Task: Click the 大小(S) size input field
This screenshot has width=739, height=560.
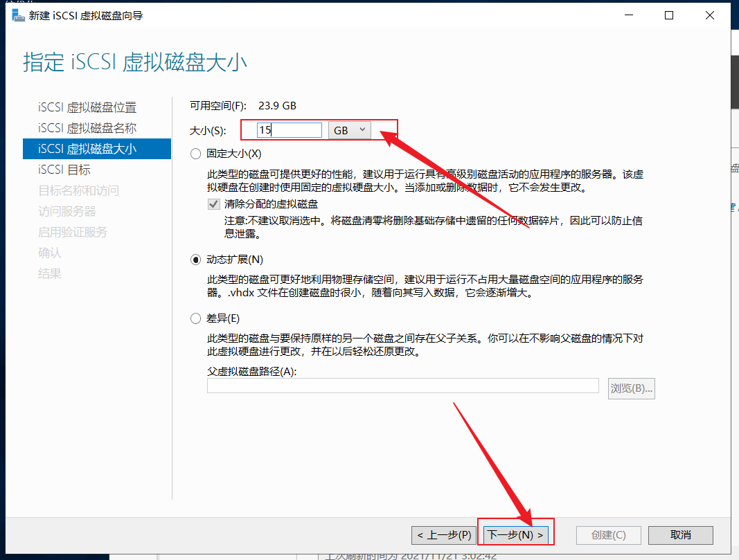Action: click(x=290, y=130)
